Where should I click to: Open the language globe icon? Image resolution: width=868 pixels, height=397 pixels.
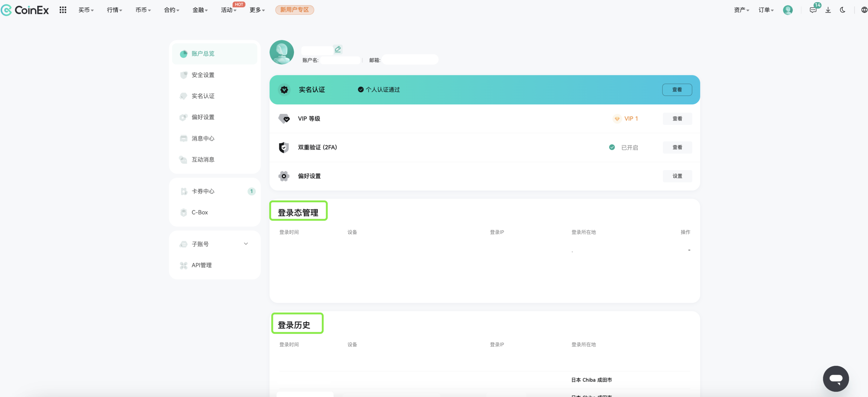(x=864, y=10)
